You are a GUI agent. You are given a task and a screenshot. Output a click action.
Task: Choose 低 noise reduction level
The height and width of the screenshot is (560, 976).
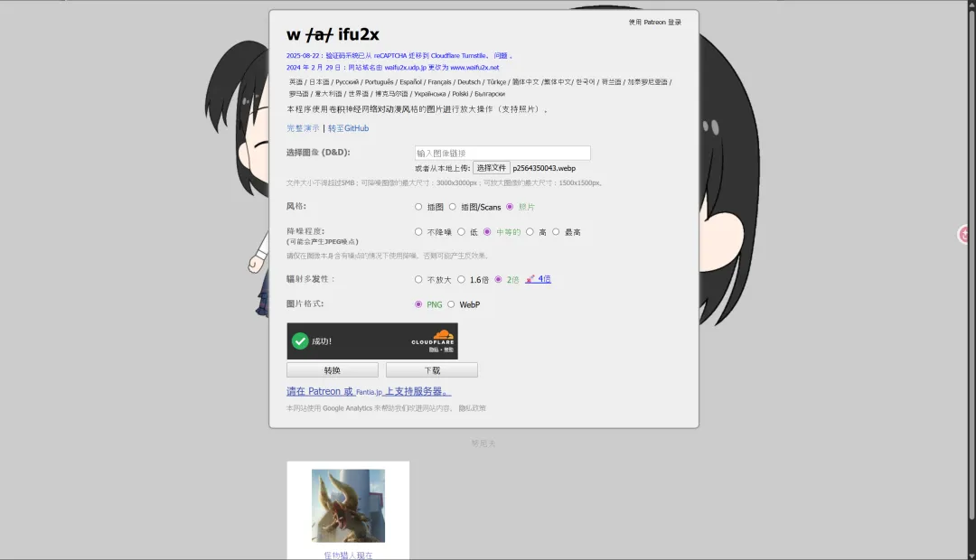click(461, 231)
